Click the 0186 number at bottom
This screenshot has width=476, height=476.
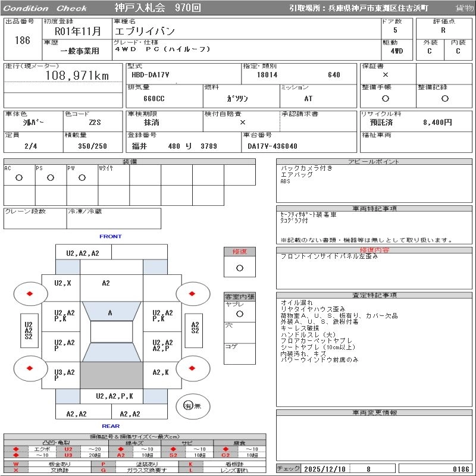[x=461, y=469]
